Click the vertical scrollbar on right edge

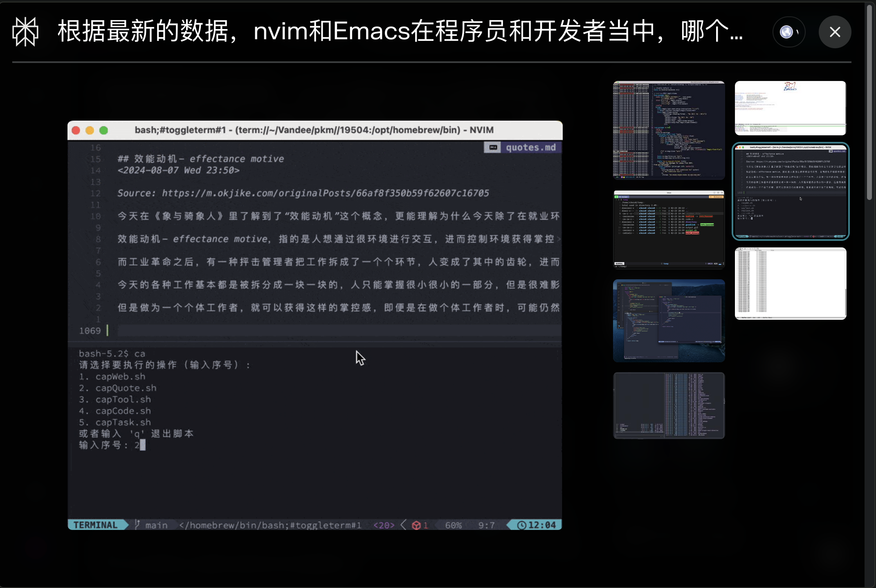click(x=870, y=102)
